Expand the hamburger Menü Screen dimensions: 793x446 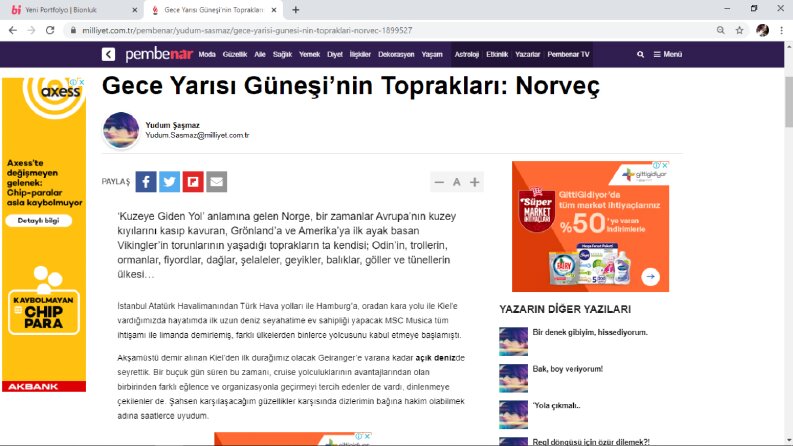pyautogui.click(x=668, y=54)
